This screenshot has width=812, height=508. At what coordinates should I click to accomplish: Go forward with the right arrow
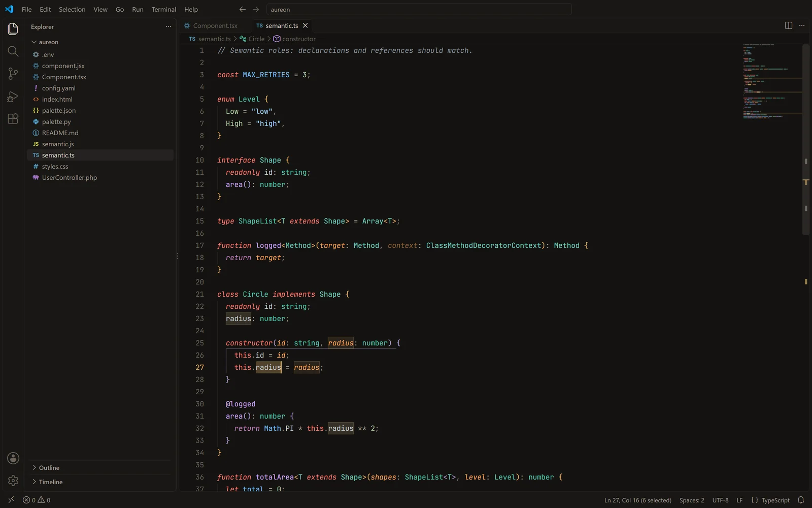[256, 9]
